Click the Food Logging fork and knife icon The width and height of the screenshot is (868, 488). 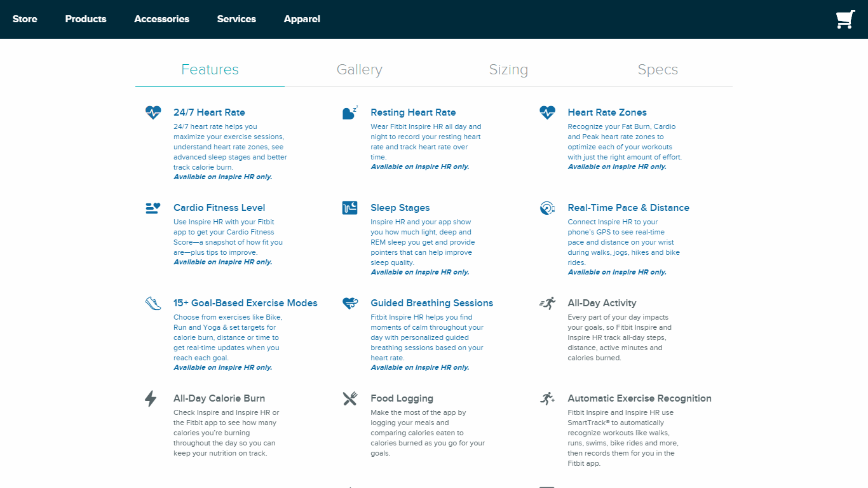[350, 398]
